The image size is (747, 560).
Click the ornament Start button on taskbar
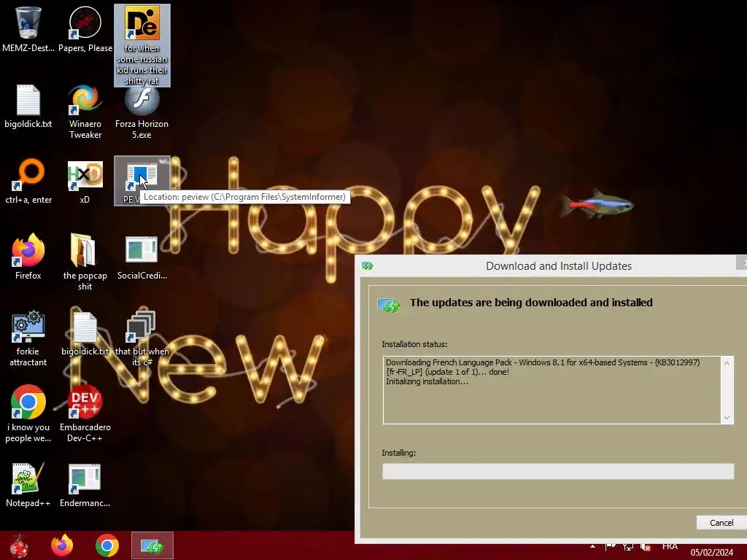click(x=19, y=545)
